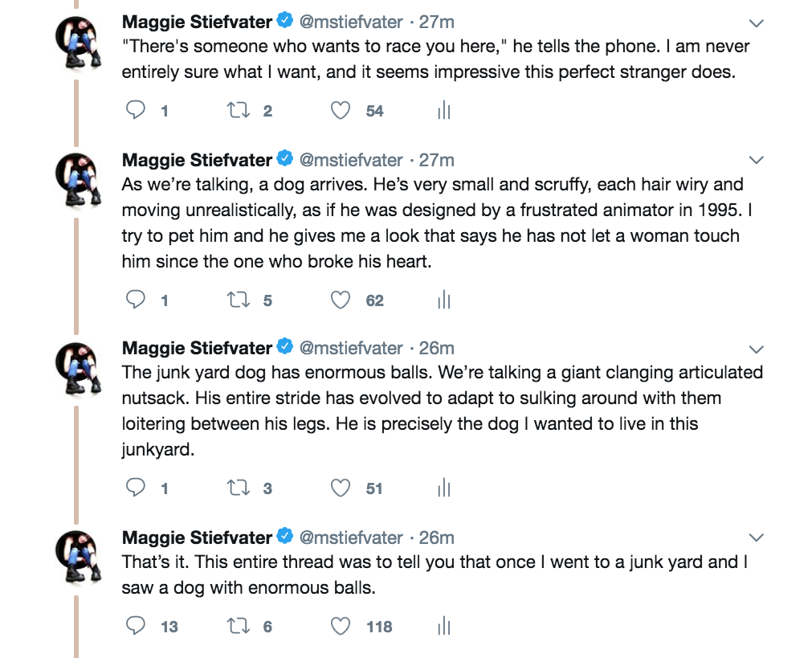Open the 26m timestamp of the last tweet

(437, 537)
